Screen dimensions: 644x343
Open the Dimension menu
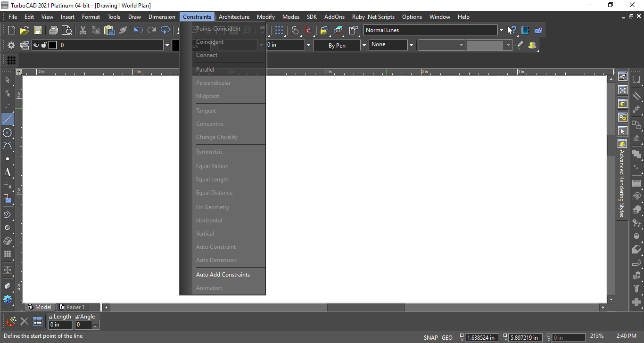(x=162, y=17)
